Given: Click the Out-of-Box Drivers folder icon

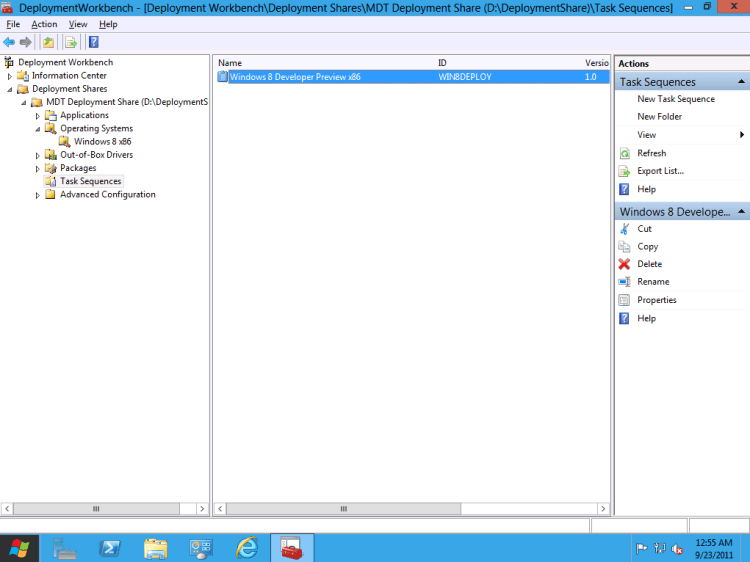Looking at the screenshot, I should (51, 155).
